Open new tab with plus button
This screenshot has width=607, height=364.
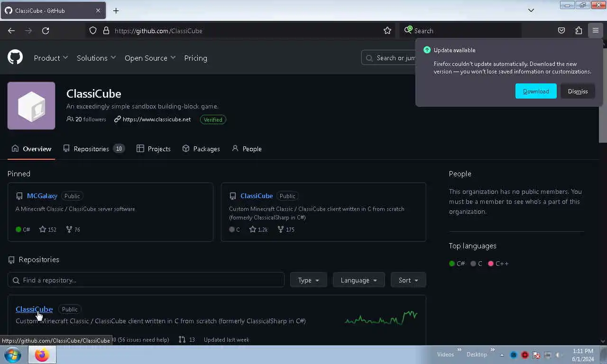point(116,10)
